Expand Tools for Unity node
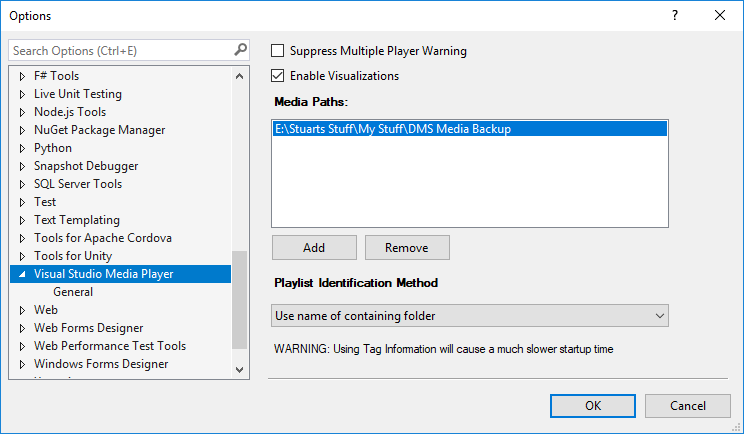Image resolution: width=744 pixels, height=434 pixels. [22, 256]
